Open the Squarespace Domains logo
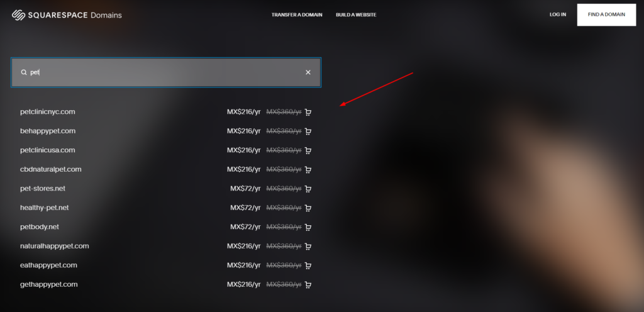The width and height of the screenshot is (644, 312). point(67,15)
